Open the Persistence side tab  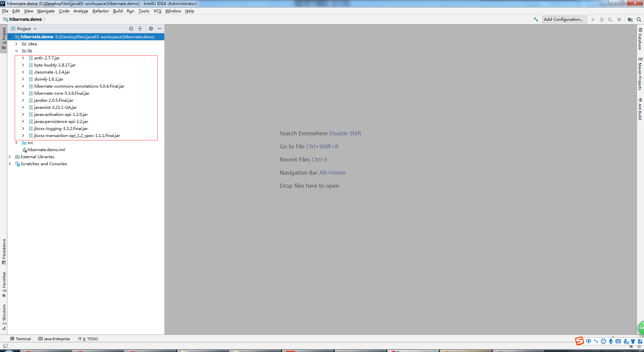4,252
